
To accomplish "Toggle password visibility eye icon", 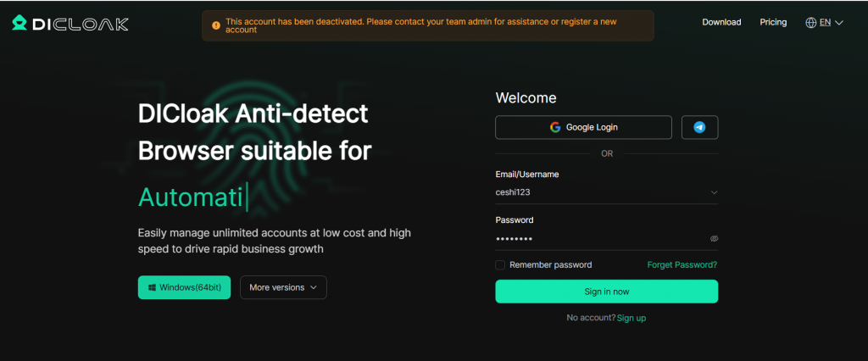I will point(714,239).
